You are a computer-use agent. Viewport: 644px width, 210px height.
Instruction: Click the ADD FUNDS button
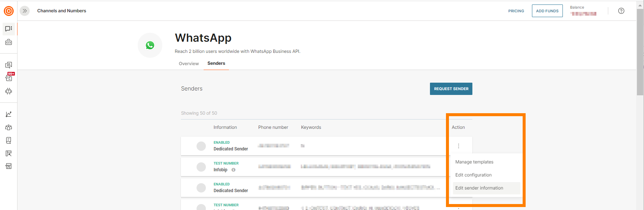point(547,11)
